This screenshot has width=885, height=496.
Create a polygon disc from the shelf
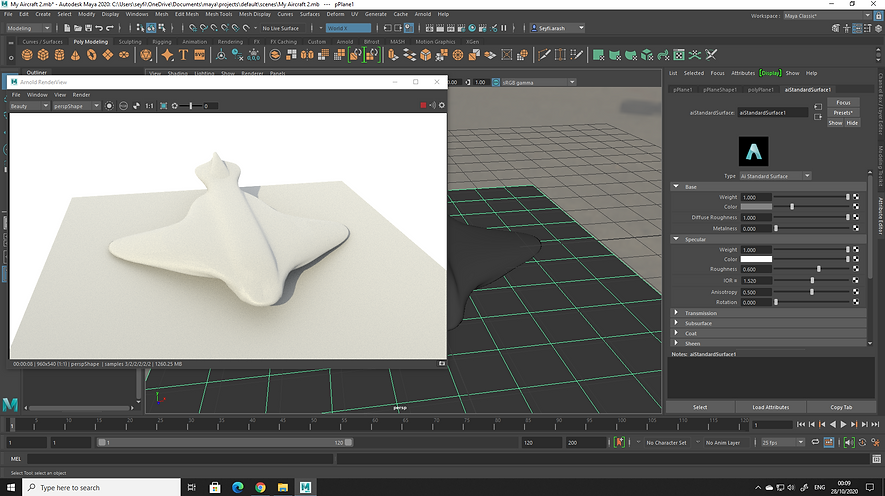tap(124, 55)
